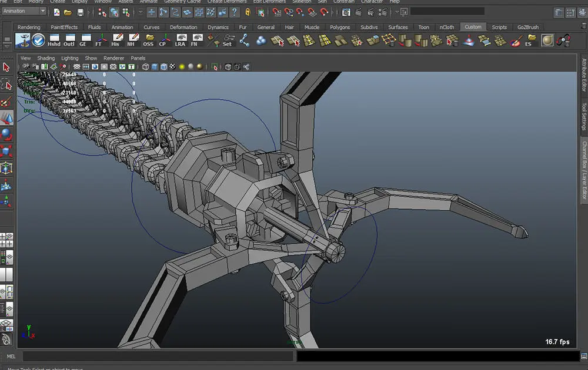Open the Channel Box / Layer Editor tab

pyautogui.click(x=583, y=171)
